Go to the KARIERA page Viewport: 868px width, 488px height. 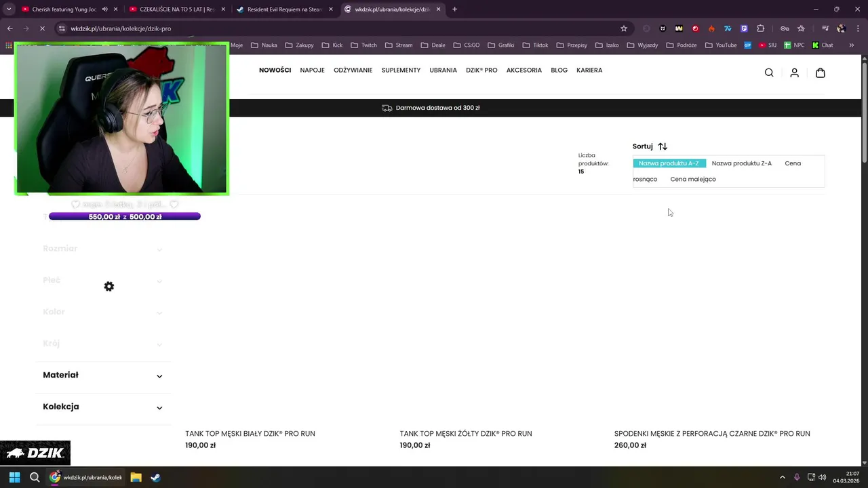tap(589, 70)
